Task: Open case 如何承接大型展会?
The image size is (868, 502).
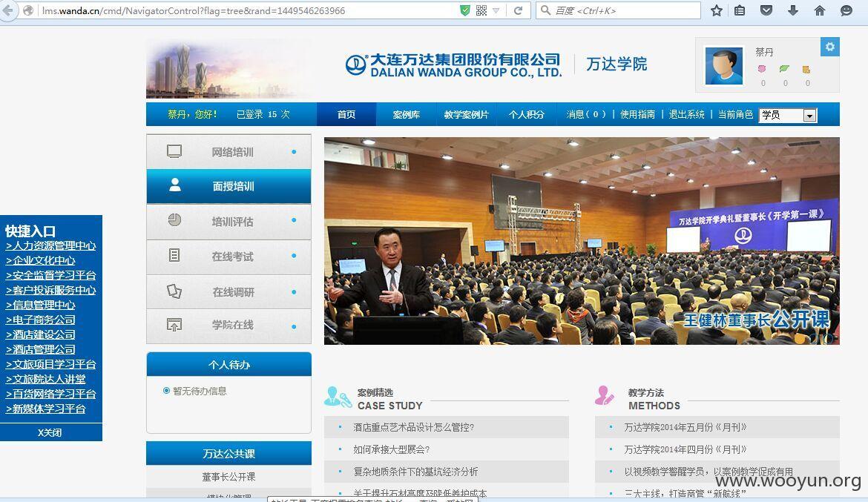Action: coord(392,449)
